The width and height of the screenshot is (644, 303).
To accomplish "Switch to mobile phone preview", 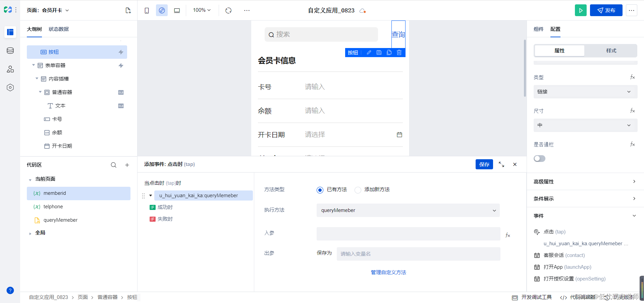I will click(147, 10).
